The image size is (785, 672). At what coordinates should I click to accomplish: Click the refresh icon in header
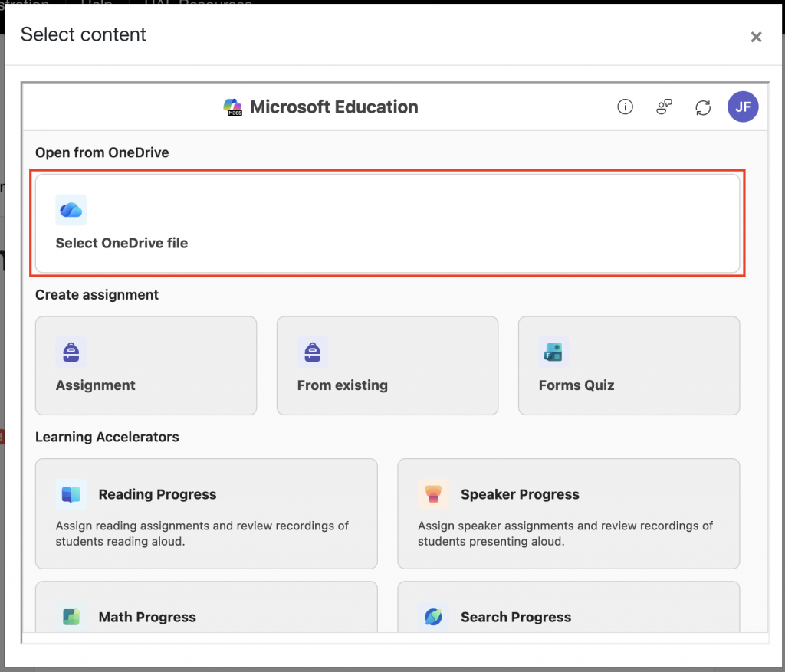(x=703, y=107)
